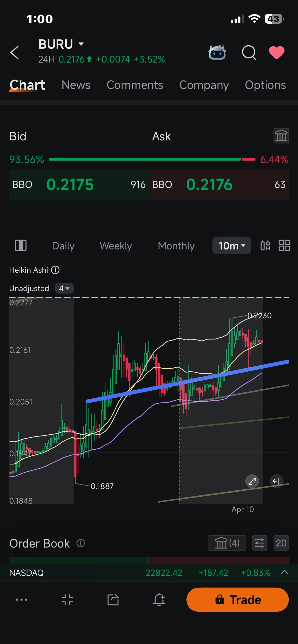Screen dimensions: 298x644
Task: Click the bank icon beside Ask
Action: coord(281,136)
